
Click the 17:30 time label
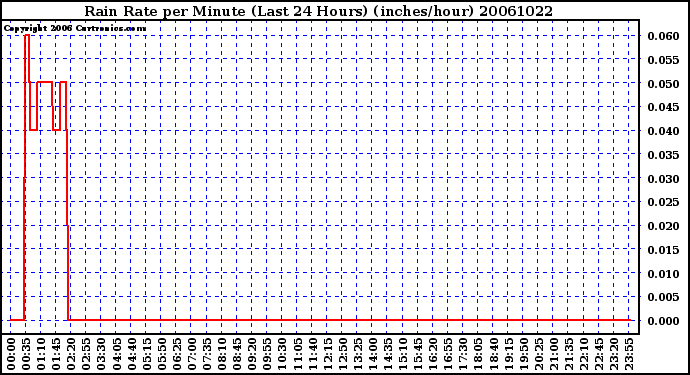pos(462,354)
